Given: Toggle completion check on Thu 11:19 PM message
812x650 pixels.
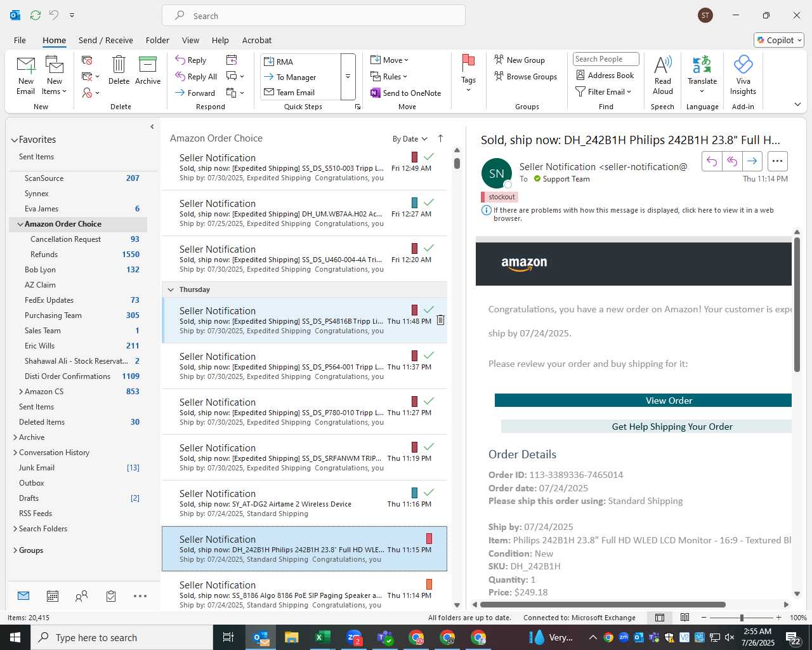Looking at the screenshot, I should [x=429, y=446].
